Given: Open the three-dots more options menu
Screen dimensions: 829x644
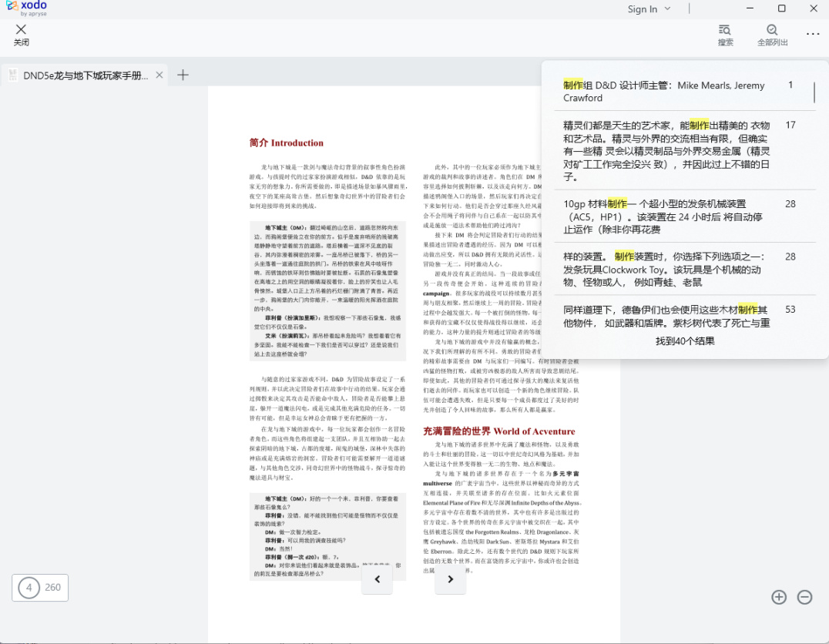Looking at the screenshot, I should pos(813,35).
